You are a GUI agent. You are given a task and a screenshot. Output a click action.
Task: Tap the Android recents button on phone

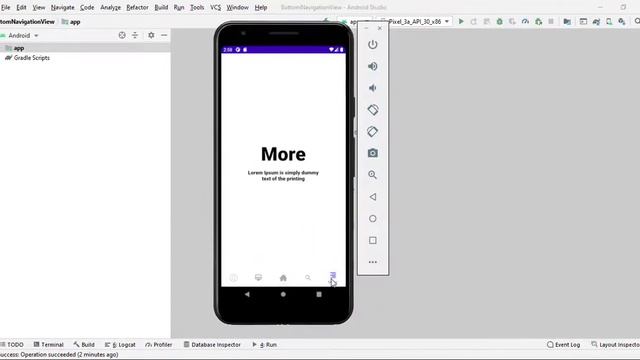point(319,294)
